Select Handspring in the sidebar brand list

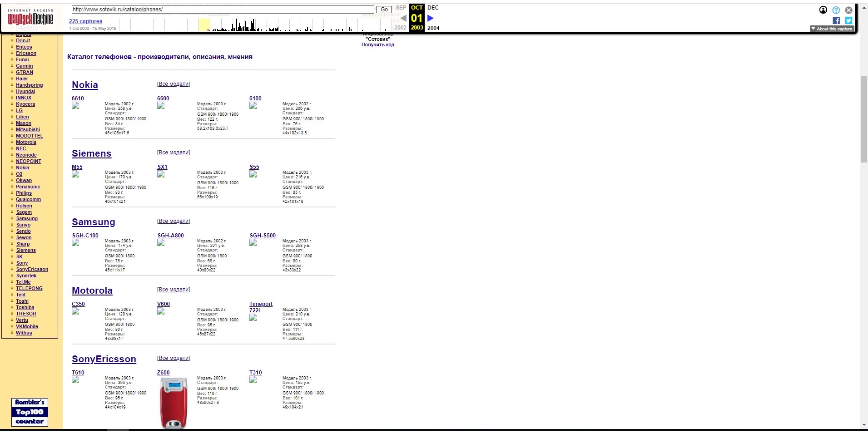point(29,85)
